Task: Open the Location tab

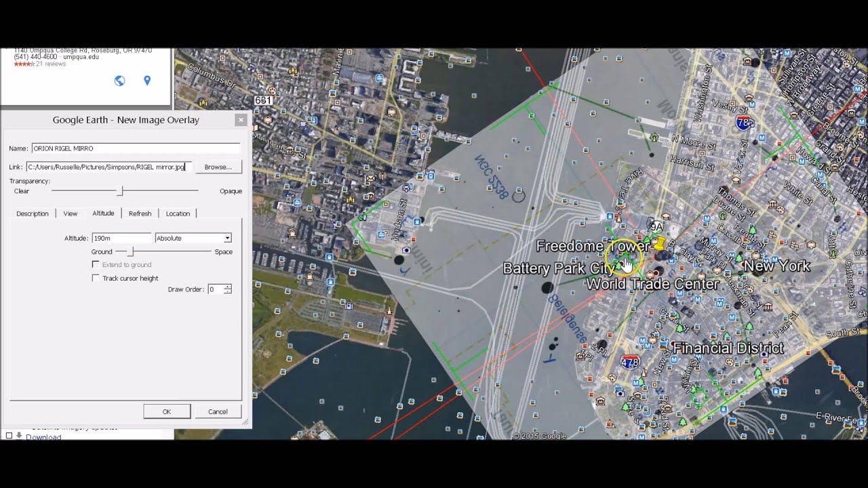Action: (178, 213)
